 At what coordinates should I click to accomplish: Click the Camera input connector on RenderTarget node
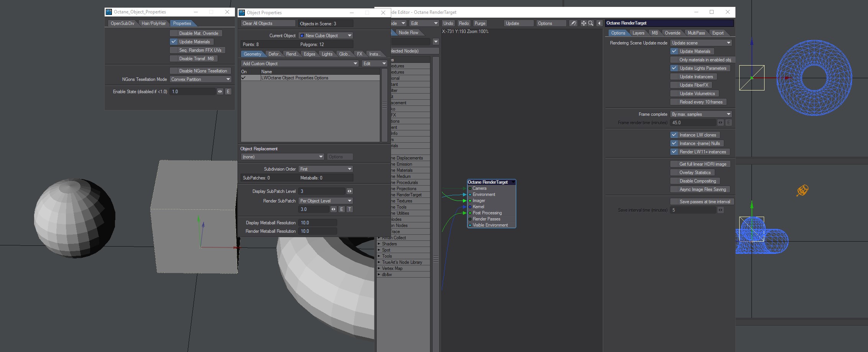click(x=470, y=189)
